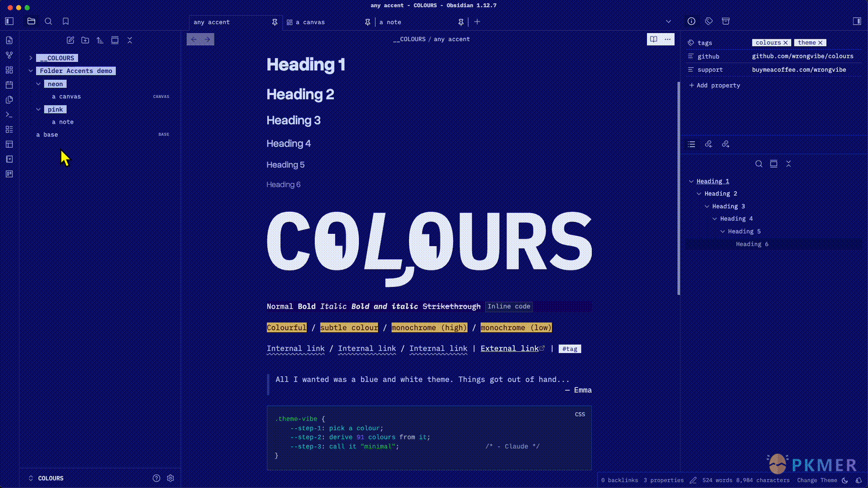Search within the outline pane
The width and height of the screenshot is (868, 488).
[x=759, y=164]
